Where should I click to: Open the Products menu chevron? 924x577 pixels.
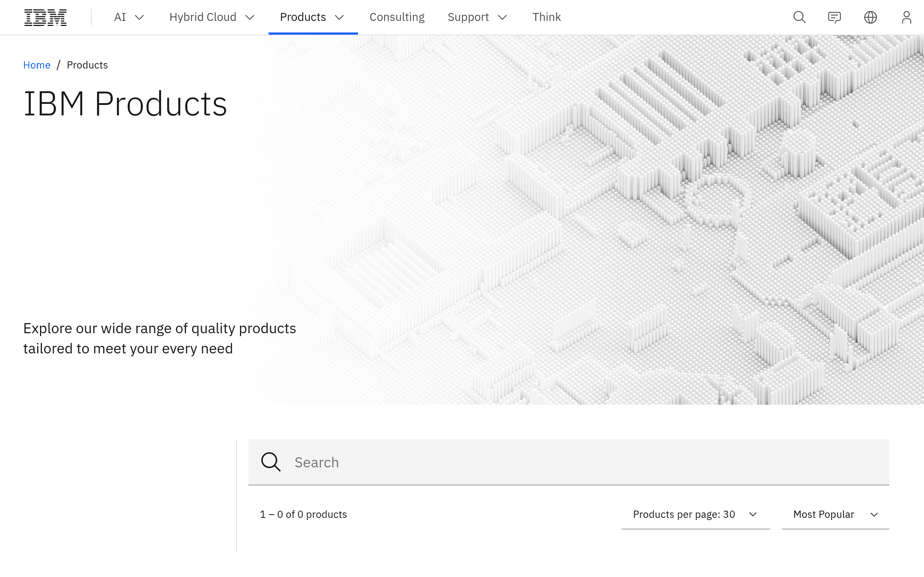pos(339,18)
